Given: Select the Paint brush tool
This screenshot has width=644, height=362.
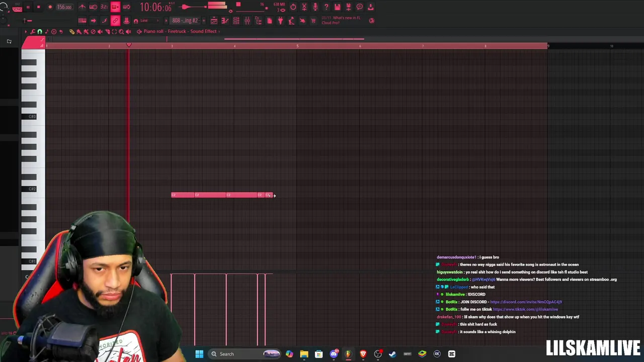Looking at the screenshot, I should [79, 31].
